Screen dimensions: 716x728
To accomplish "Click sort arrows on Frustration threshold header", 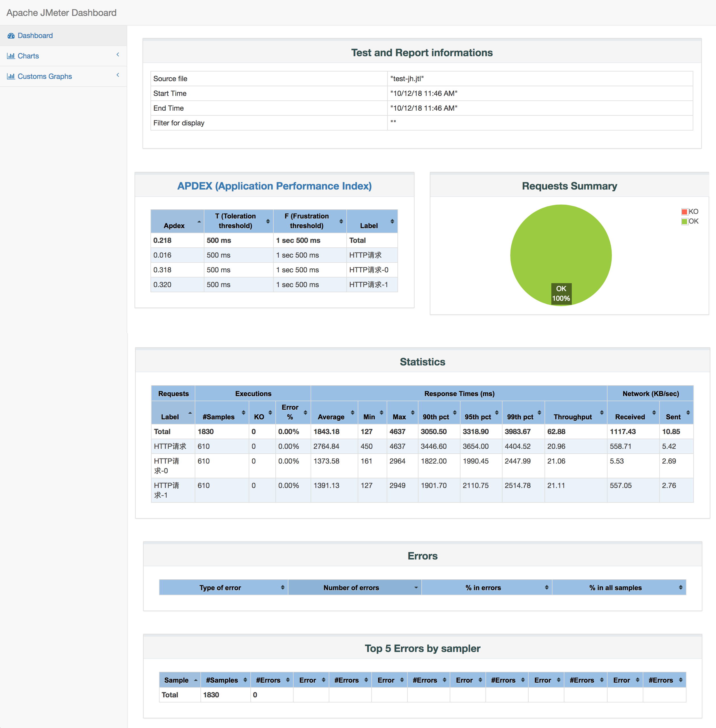I will point(341,221).
